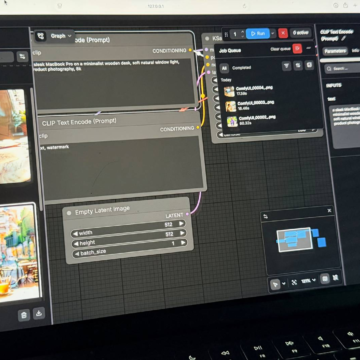The width and height of the screenshot is (360, 360).
Task: Open the pointer tool mode dropdown
Action: click(x=284, y=284)
